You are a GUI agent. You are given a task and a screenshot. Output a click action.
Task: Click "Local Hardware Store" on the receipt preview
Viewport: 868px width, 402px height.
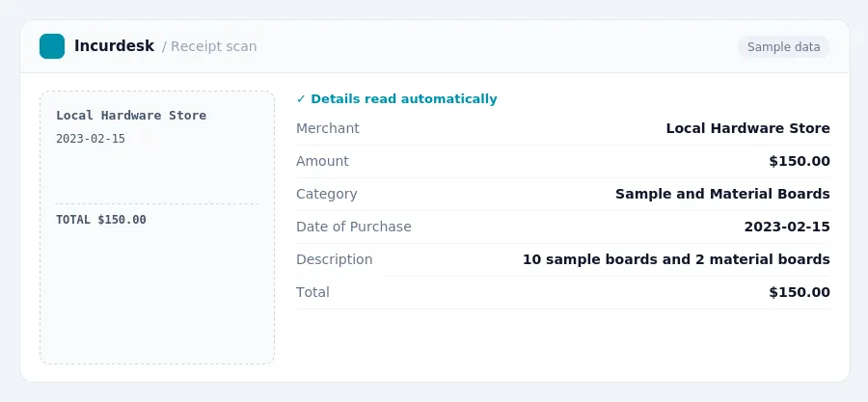coord(131,116)
